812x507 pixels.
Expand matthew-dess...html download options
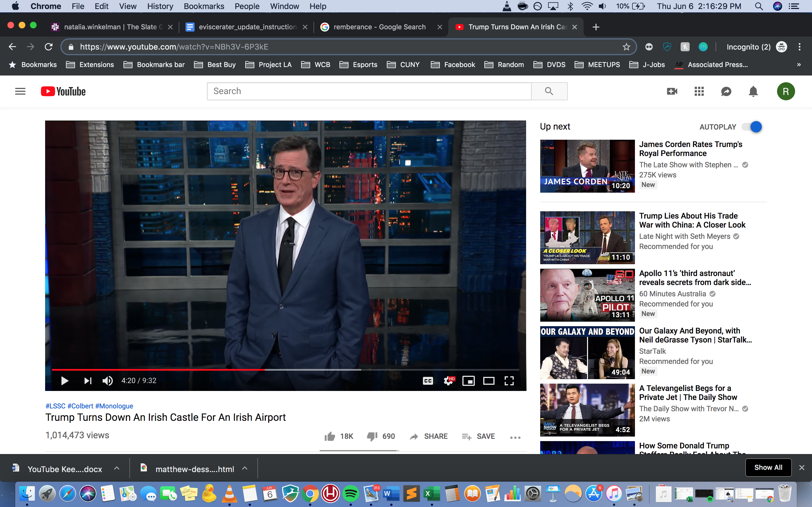245,468
